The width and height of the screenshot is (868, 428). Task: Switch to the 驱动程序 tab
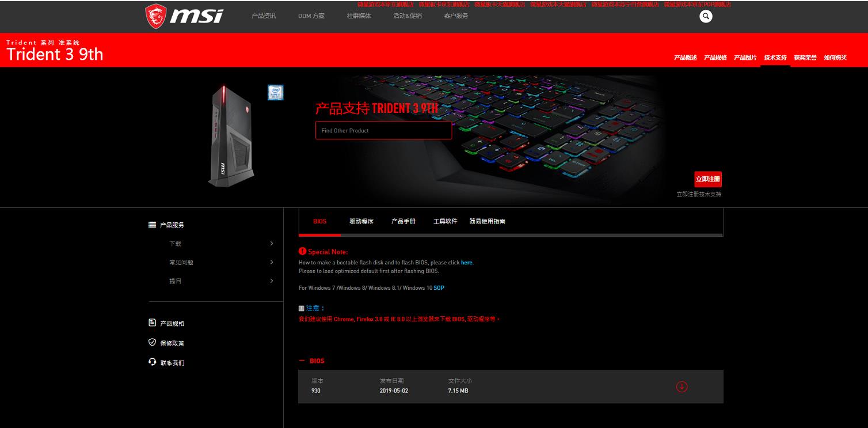(361, 221)
